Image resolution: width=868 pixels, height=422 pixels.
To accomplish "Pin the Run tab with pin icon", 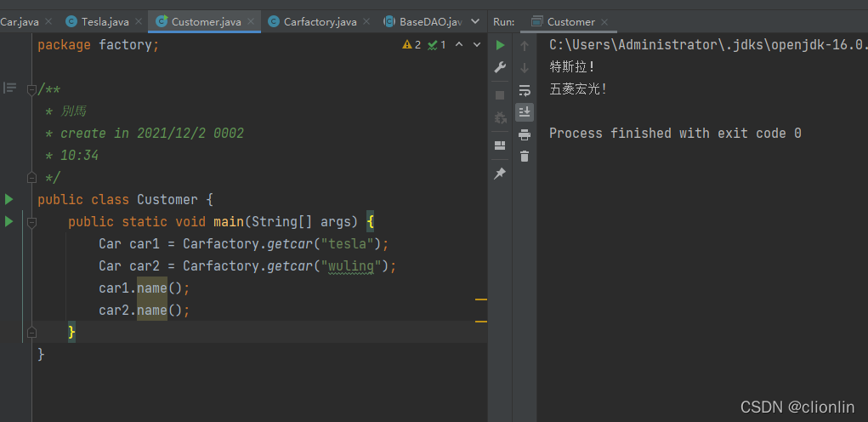I will pos(500,174).
